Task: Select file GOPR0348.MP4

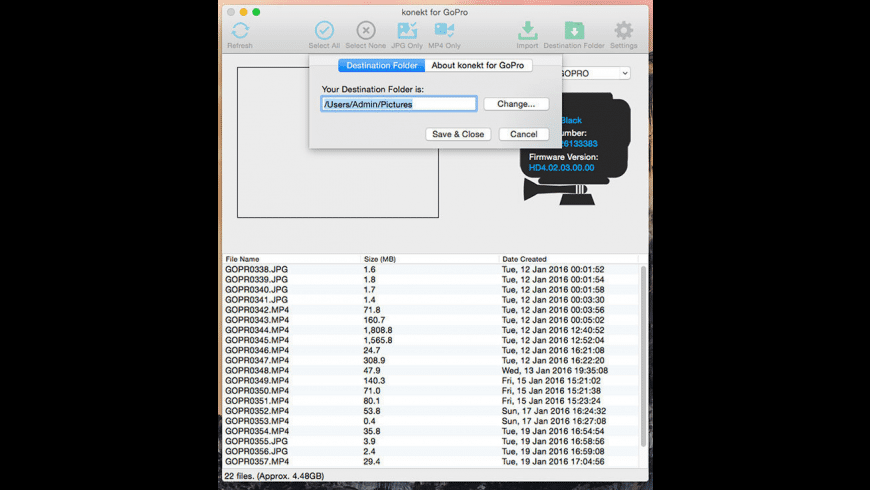Action: (257, 370)
